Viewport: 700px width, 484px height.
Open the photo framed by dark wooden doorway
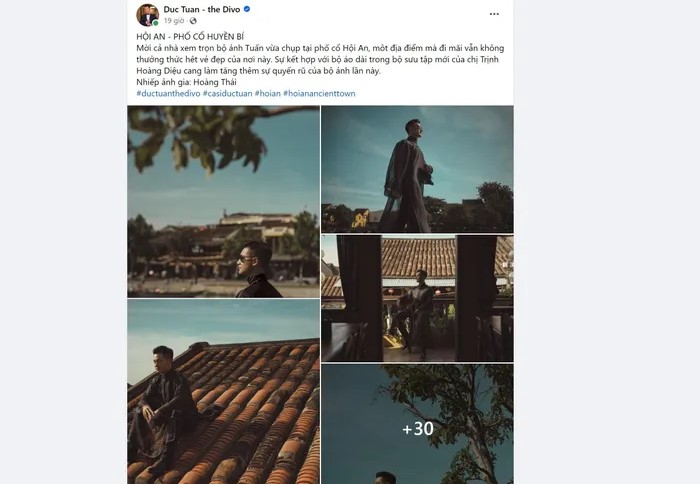tap(416, 298)
